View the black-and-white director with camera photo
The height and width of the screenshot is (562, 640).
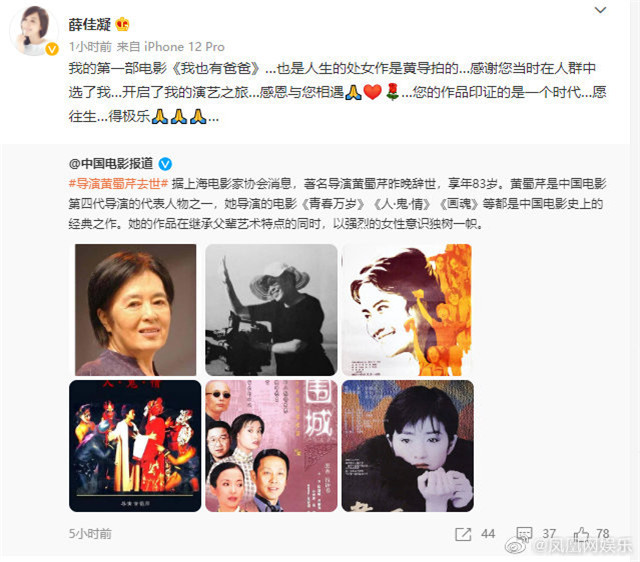click(271, 310)
